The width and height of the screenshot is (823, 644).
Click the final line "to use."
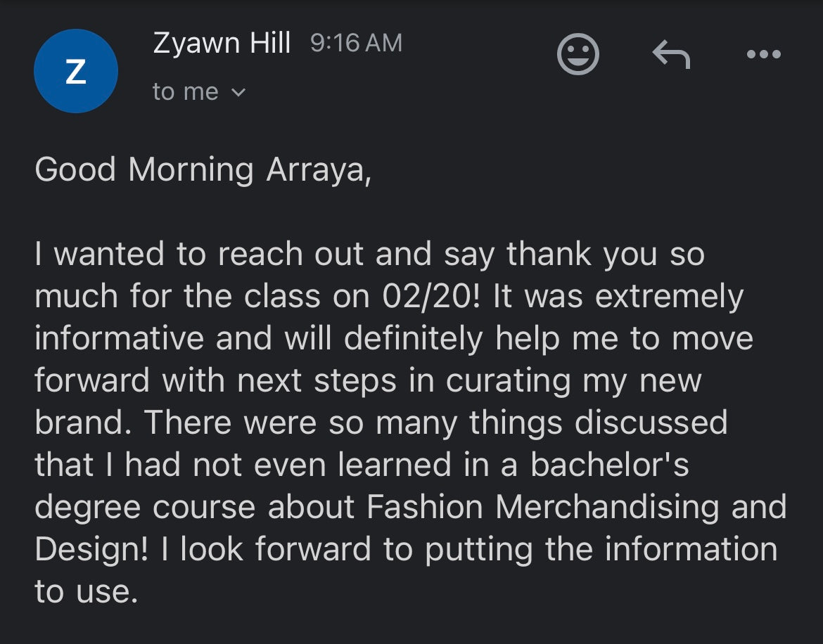point(85,592)
